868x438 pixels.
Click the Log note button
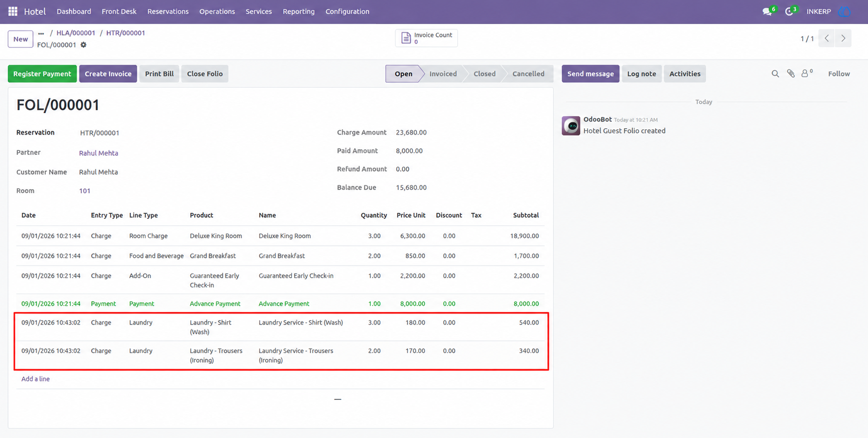pos(641,74)
